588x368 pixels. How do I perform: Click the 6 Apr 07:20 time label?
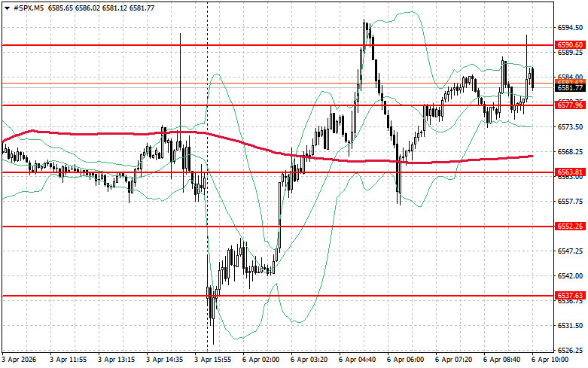[x=454, y=360]
